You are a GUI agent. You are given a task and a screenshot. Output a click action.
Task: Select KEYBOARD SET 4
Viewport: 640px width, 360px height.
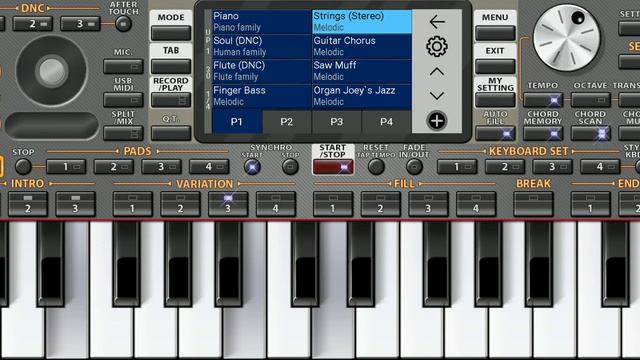point(600,167)
